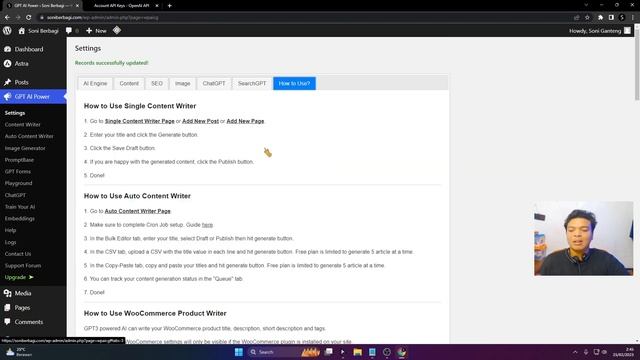Open Auto Content Writer submenu item
Viewport: 640px width, 360px height.
point(29,136)
